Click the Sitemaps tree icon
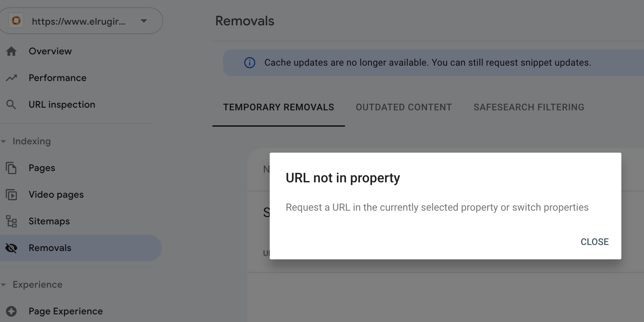 pos(11,221)
